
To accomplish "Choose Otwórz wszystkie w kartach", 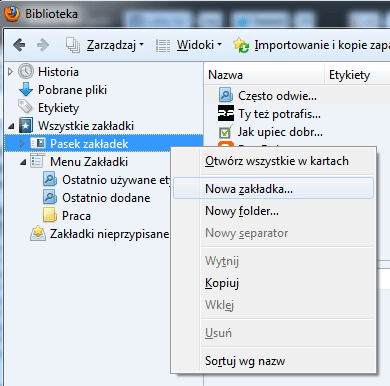I will click(277, 161).
